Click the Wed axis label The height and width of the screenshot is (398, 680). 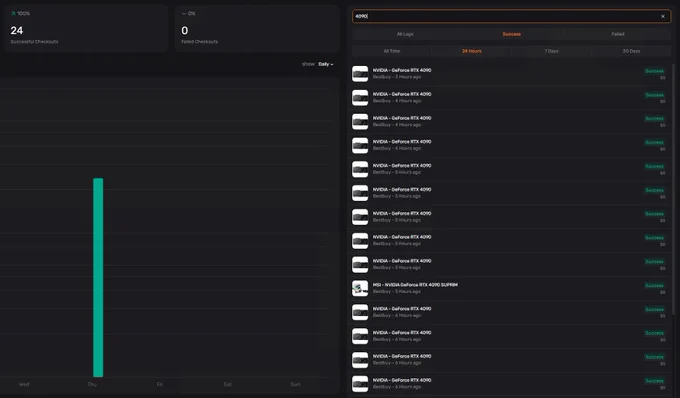(x=24, y=384)
